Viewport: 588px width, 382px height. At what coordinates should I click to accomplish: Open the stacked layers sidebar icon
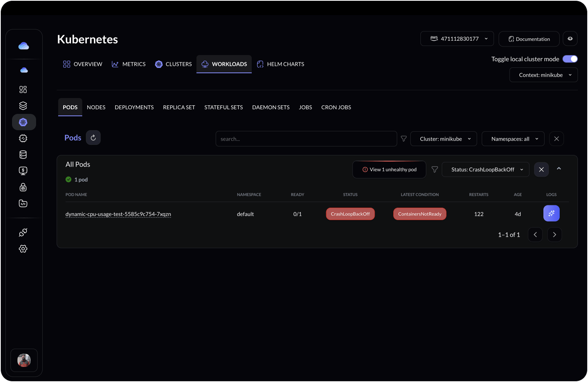23,106
